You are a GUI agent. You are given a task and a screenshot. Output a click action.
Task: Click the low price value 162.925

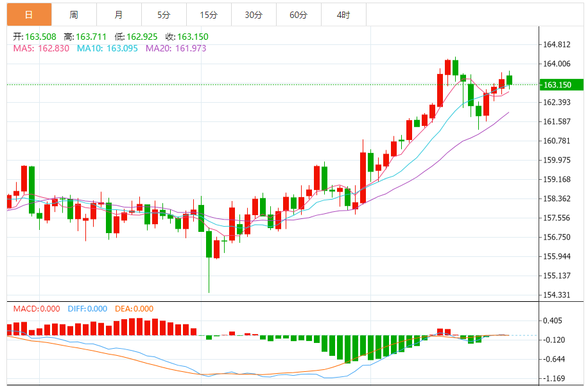coord(142,37)
